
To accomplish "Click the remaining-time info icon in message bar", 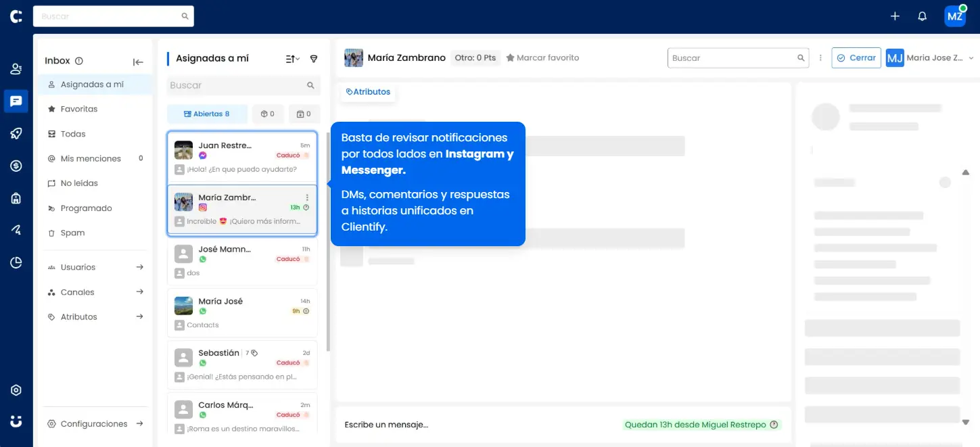I will click(x=774, y=425).
